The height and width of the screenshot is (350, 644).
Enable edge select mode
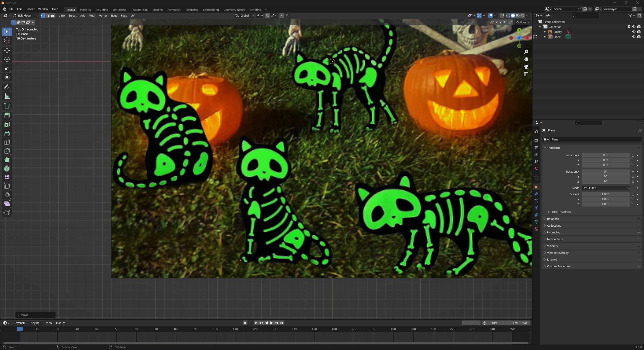click(48, 16)
